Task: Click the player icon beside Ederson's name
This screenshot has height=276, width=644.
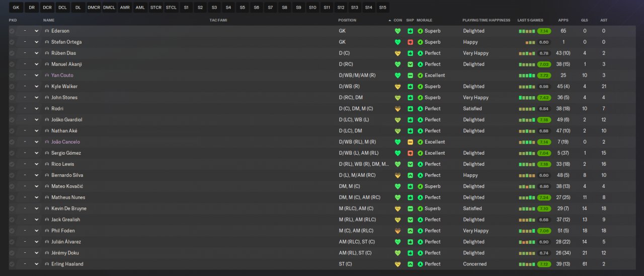Action: 47,31
